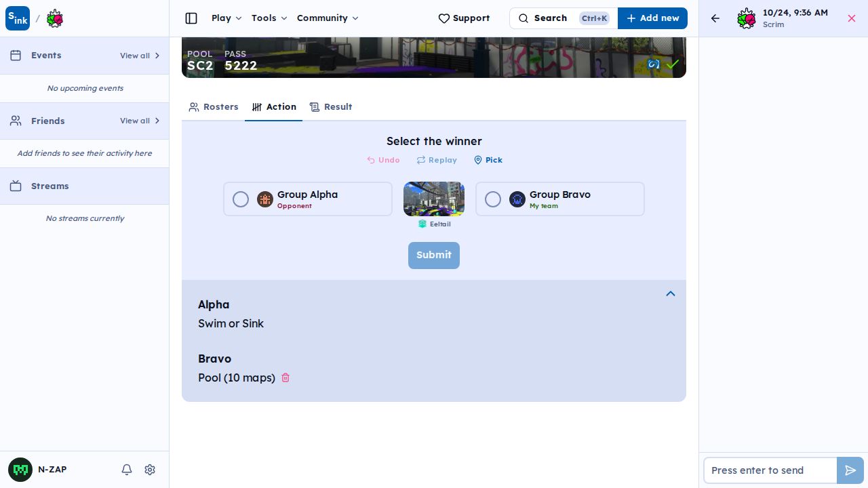Open the settings gear icon
This screenshot has width=868, height=488.
pyautogui.click(x=151, y=470)
